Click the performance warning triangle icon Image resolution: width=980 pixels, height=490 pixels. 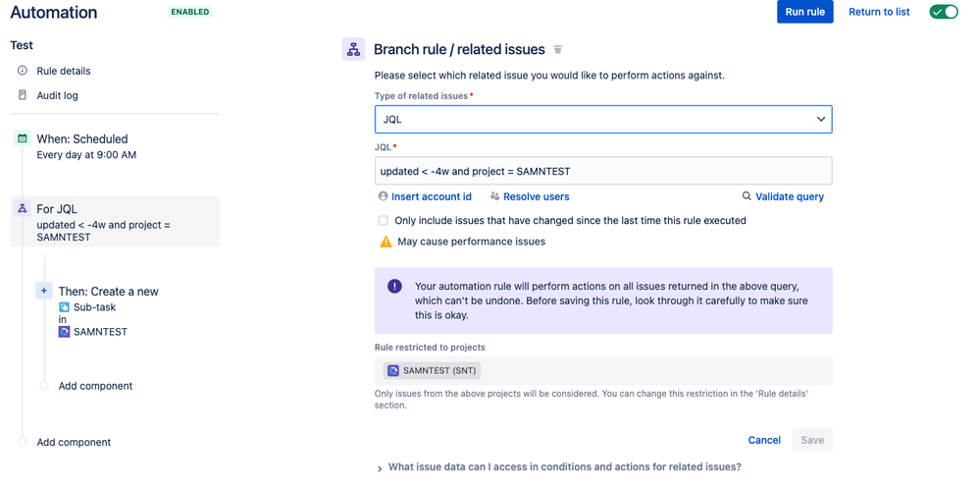coord(387,242)
